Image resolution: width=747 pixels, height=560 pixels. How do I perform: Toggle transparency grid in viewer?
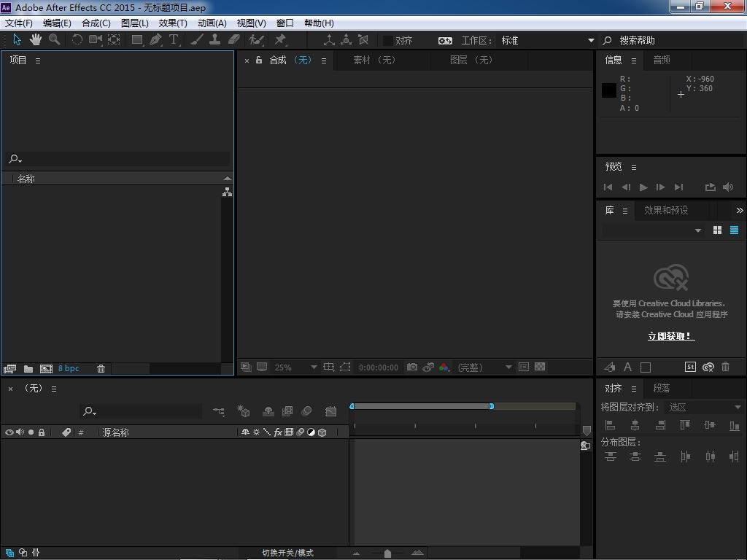click(x=540, y=367)
